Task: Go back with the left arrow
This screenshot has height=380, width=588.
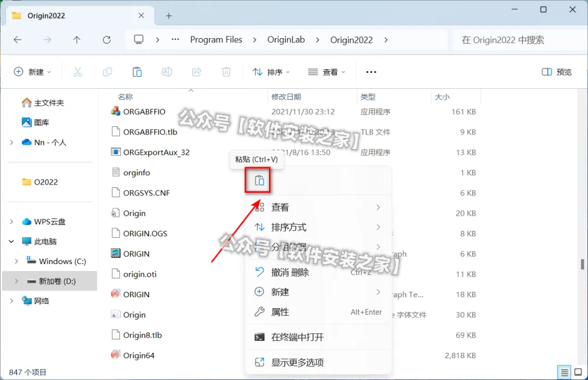Action: [x=17, y=40]
